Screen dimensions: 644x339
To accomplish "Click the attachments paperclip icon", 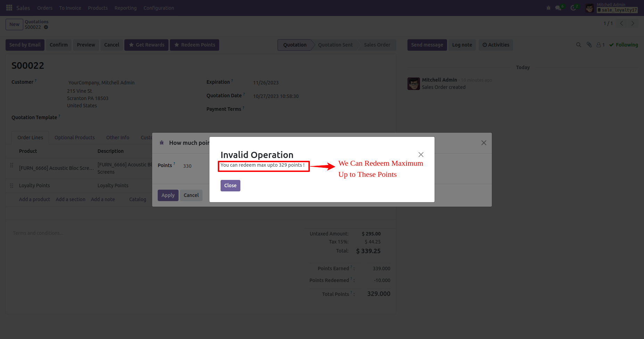I will 589,45.
